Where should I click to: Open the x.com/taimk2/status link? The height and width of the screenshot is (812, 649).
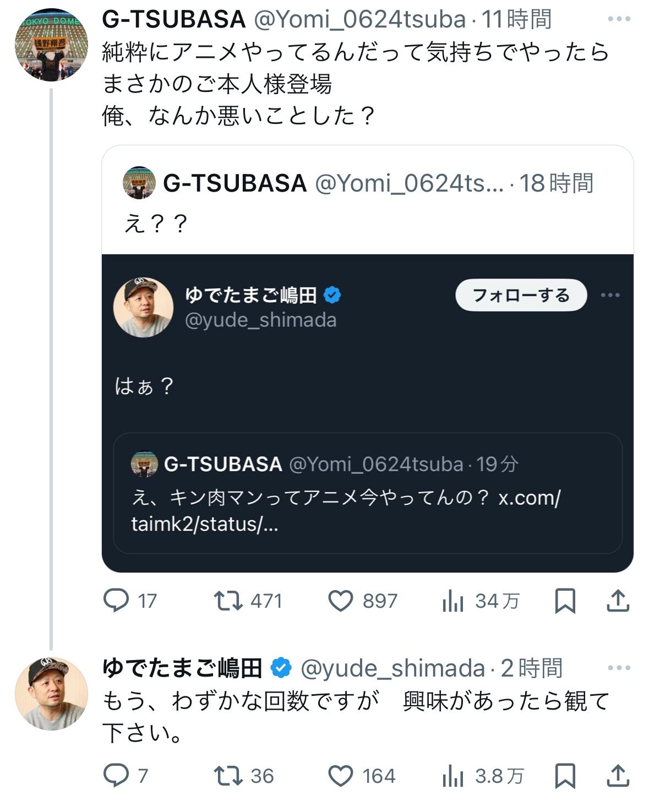[x=346, y=511]
